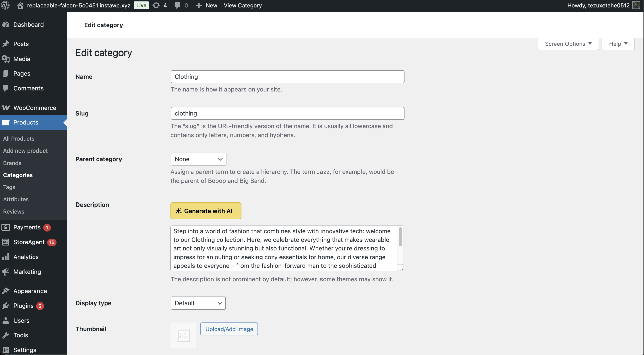Open the Plugins menu item
644x355 pixels.
tap(23, 306)
